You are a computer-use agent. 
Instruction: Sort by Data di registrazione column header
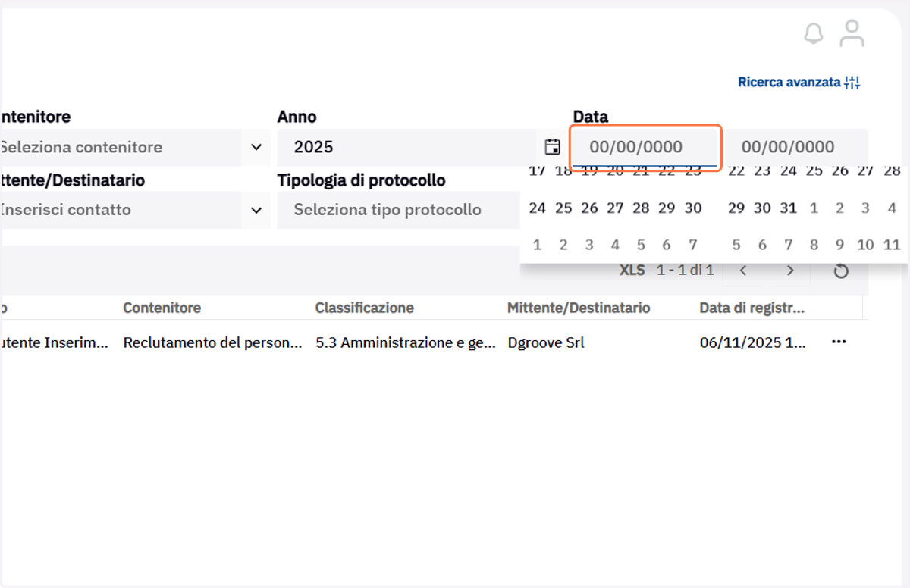click(x=752, y=308)
